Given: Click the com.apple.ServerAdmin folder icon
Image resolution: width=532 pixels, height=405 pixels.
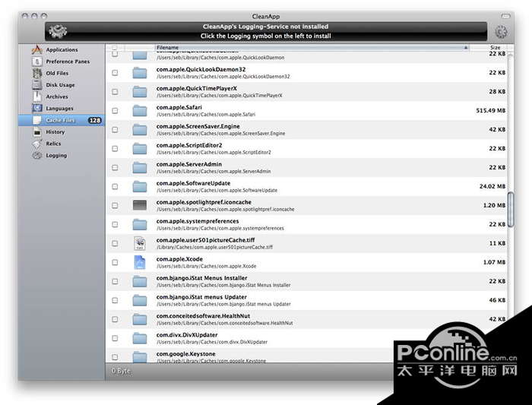Looking at the screenshot, I should (x=139, y=168).
